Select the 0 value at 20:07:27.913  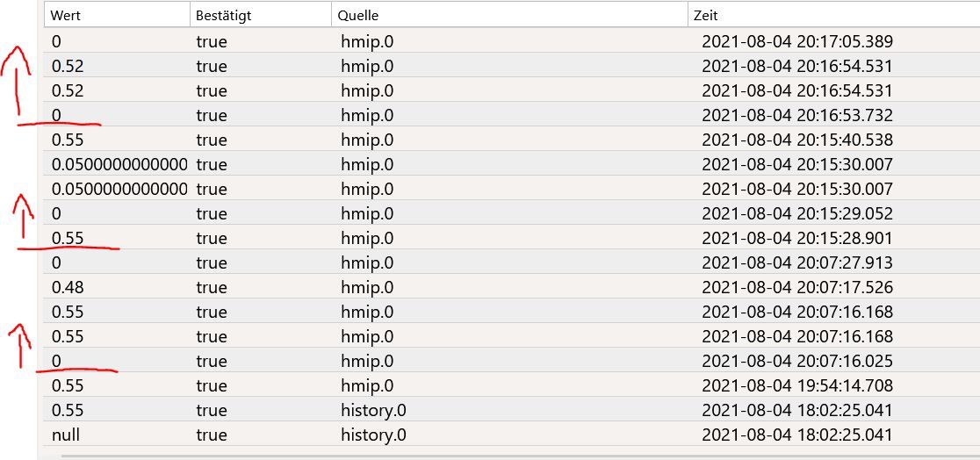(56, 263)
